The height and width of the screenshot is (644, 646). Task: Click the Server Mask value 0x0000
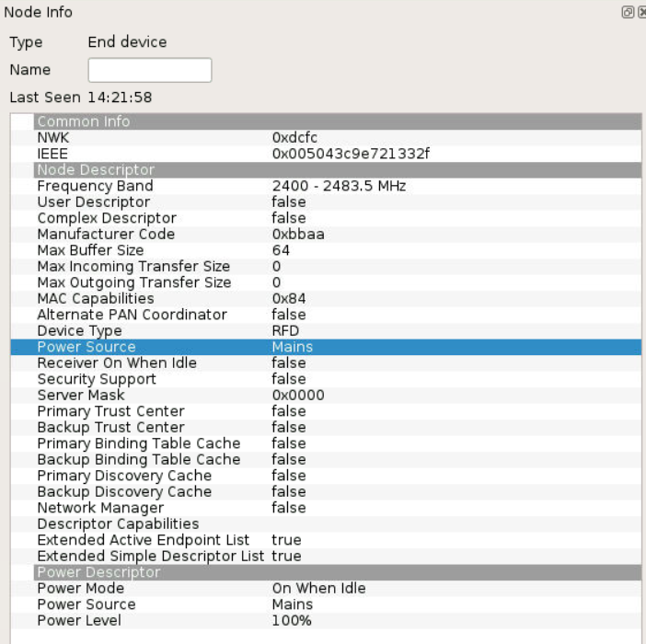click(x=298, y=395)
